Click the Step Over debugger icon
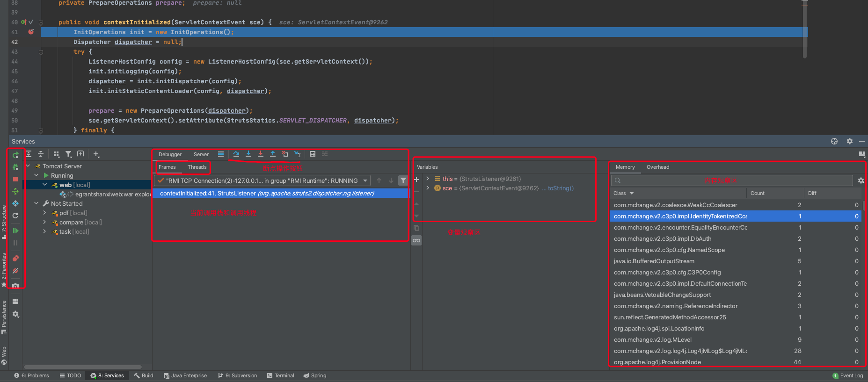 236,154
